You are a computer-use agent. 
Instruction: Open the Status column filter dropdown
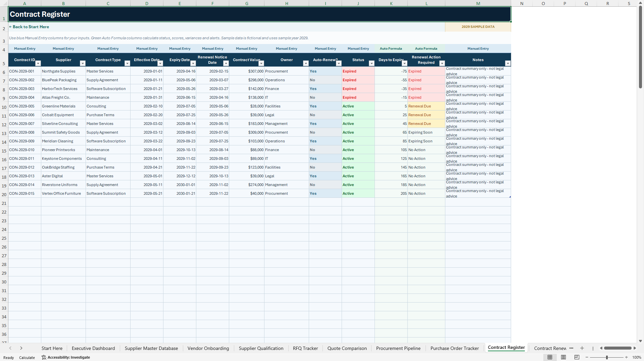pos(371,63)
